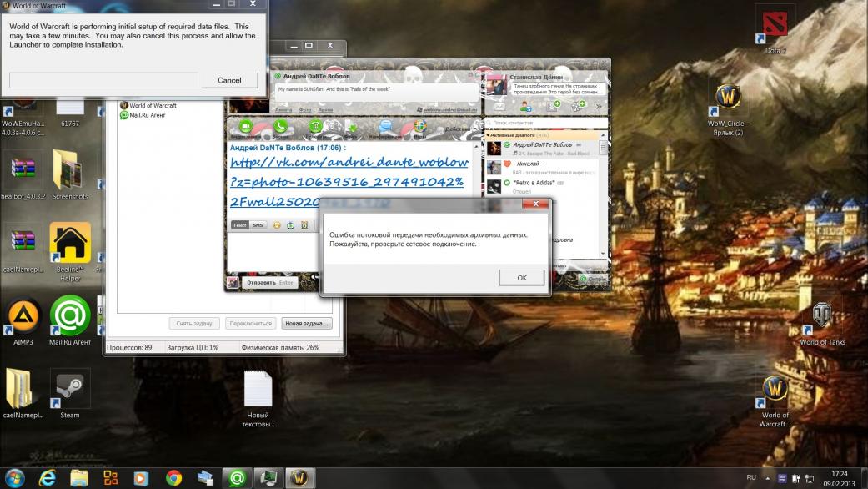Click the green phone call icon
The image size is (868, 489).
pyautogui.click(x=281, y=127)
